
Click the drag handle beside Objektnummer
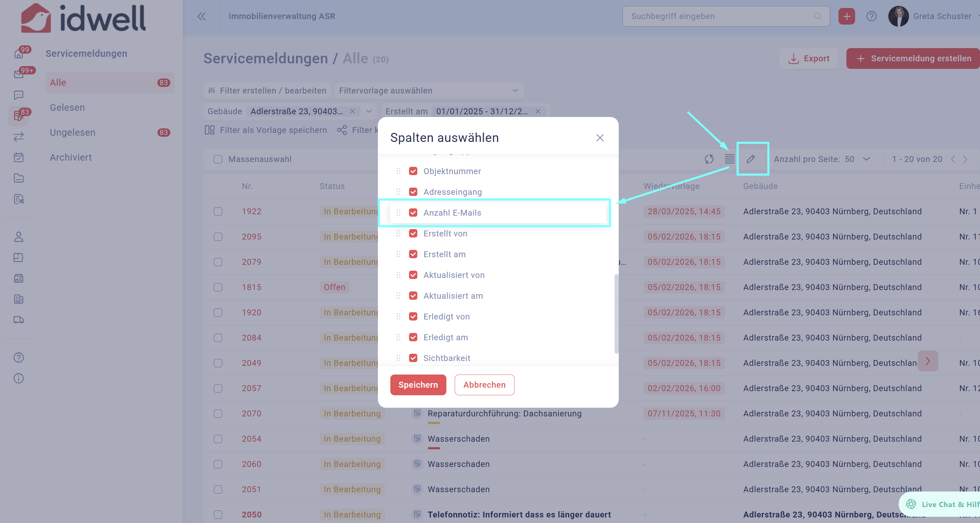click(x=398, y=171)
